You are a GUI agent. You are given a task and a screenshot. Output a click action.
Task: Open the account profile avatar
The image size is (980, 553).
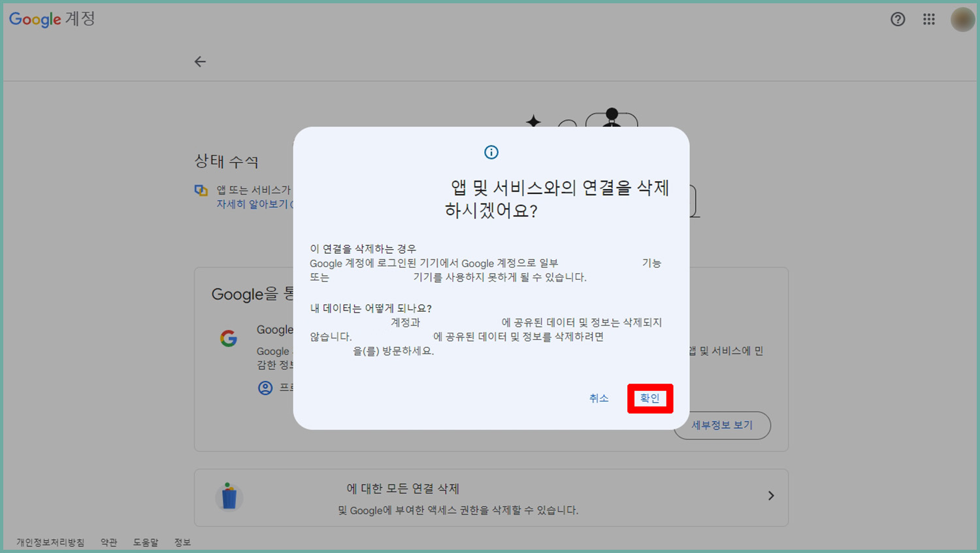[962, 20]
